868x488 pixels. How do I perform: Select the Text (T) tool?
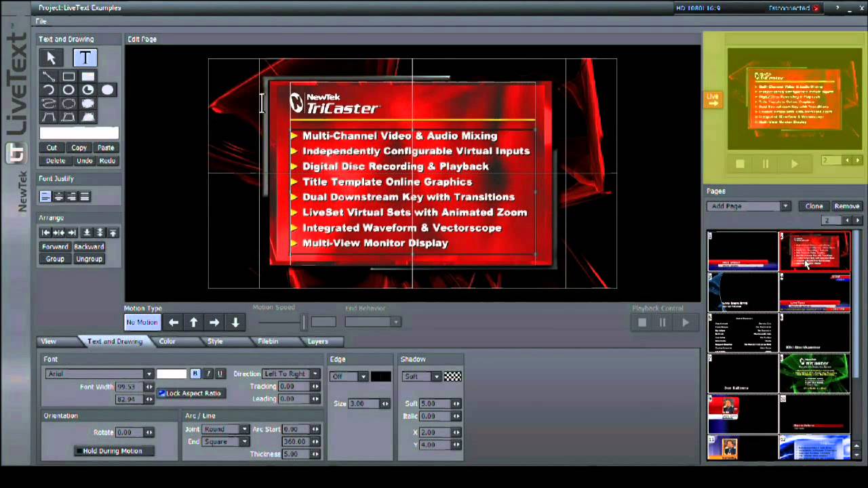85,58
